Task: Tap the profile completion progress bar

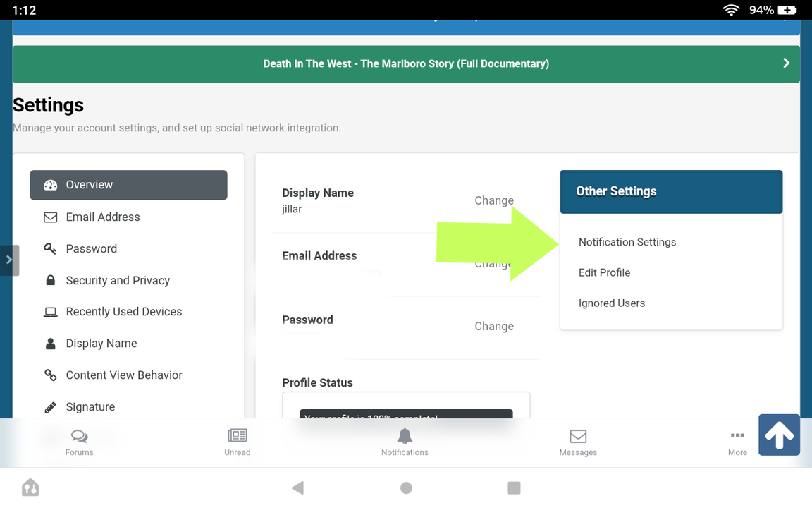Action: click(x=406, y=414)
